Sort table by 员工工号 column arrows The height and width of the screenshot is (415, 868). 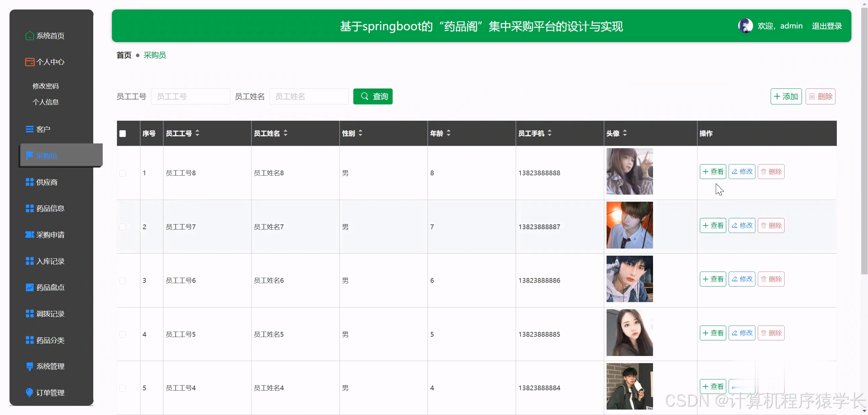click(197, 133)
